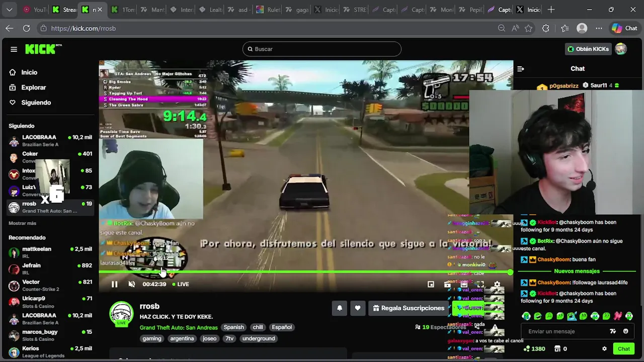Switch to the YouTube browser tab

click(35, 10)
